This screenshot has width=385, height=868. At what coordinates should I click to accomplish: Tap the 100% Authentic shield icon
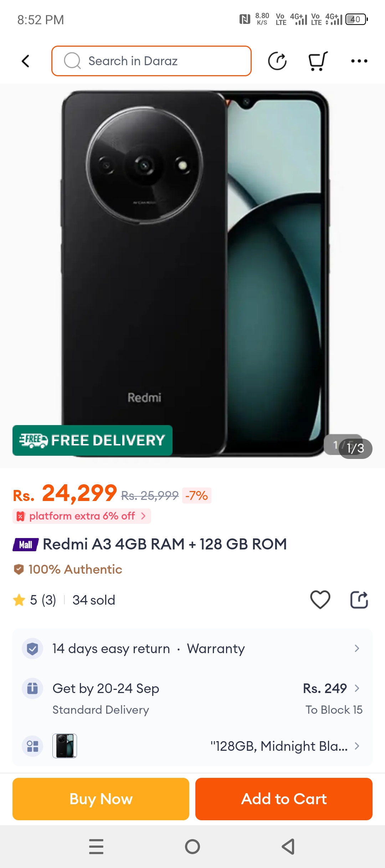tap(19, 569)
